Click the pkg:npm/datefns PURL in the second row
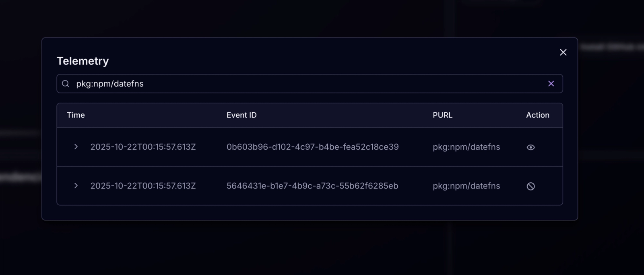Viewport: 644px width, 275px height. [x=466, y=186]
